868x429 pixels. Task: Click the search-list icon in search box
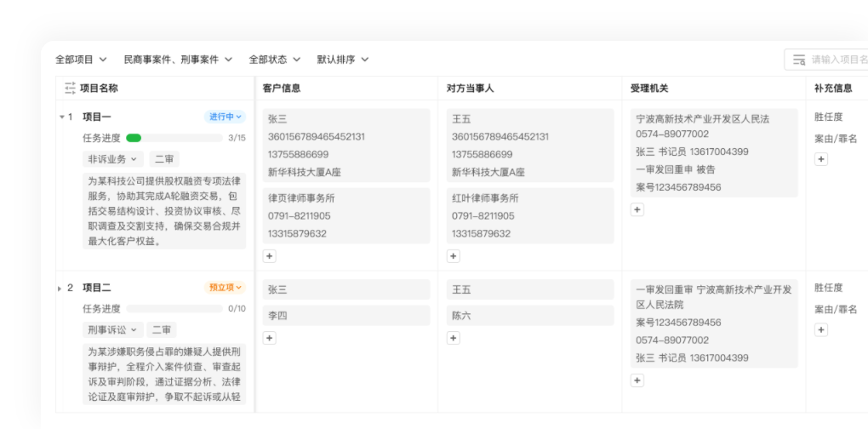tap(799, 60)
